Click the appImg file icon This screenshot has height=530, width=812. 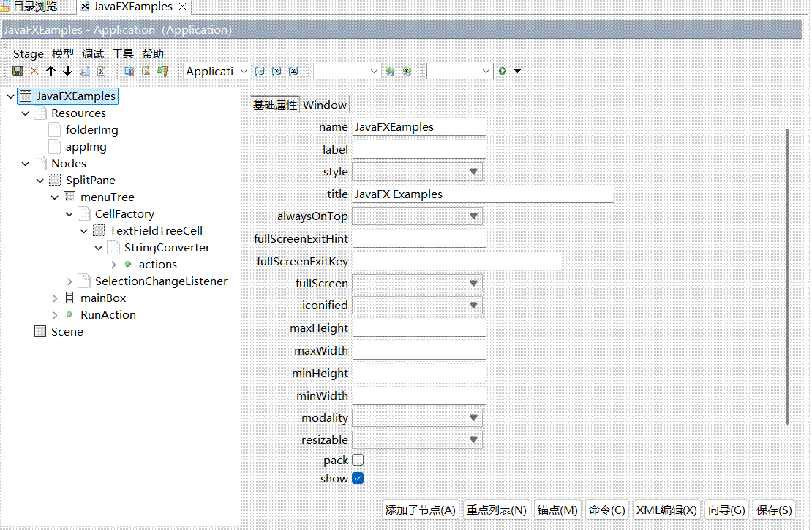54,146
